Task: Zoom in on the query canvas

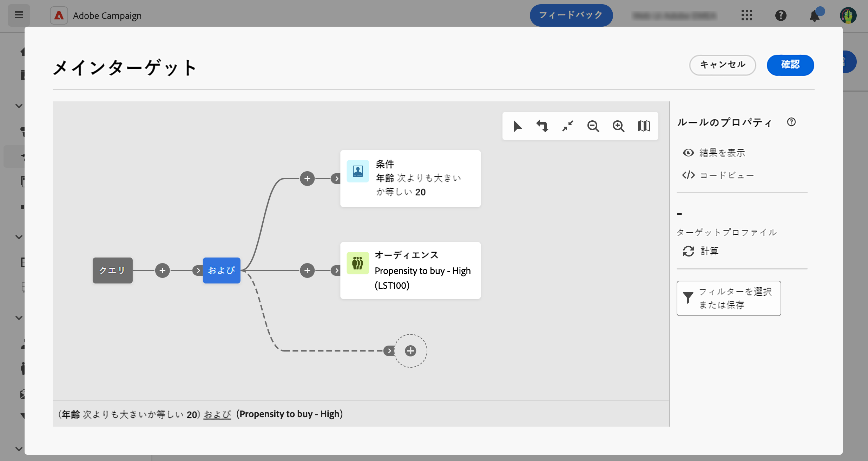Action: [x=618, y=126]
